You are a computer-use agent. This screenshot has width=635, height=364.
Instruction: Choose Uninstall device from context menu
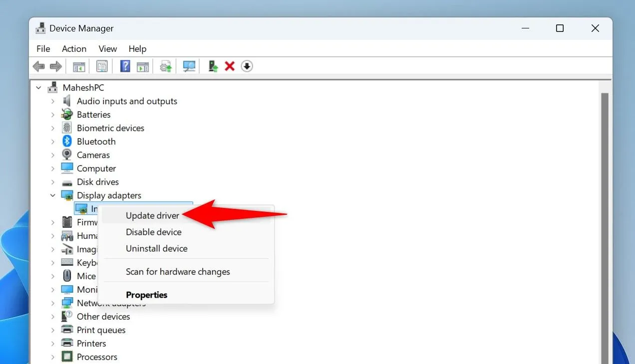click(186, 248)
